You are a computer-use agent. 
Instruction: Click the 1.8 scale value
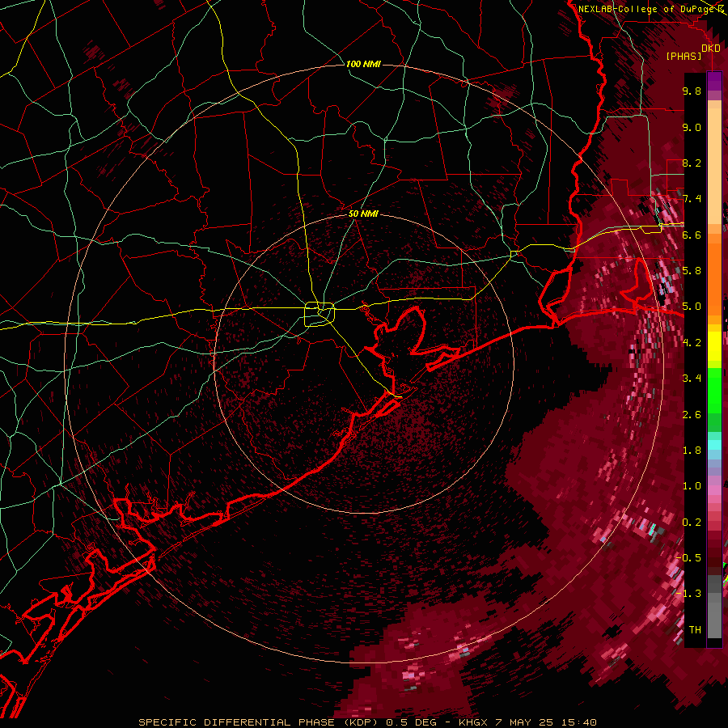tap(692, 451)
